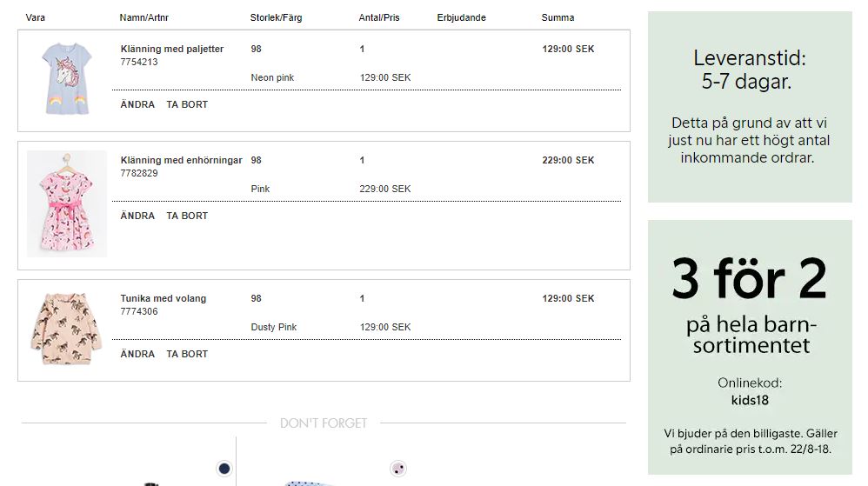This screenshot has width=868, height=486.
Task: Click ÄNDRA for Klänning med enhörningar
Action: [137, 216]
